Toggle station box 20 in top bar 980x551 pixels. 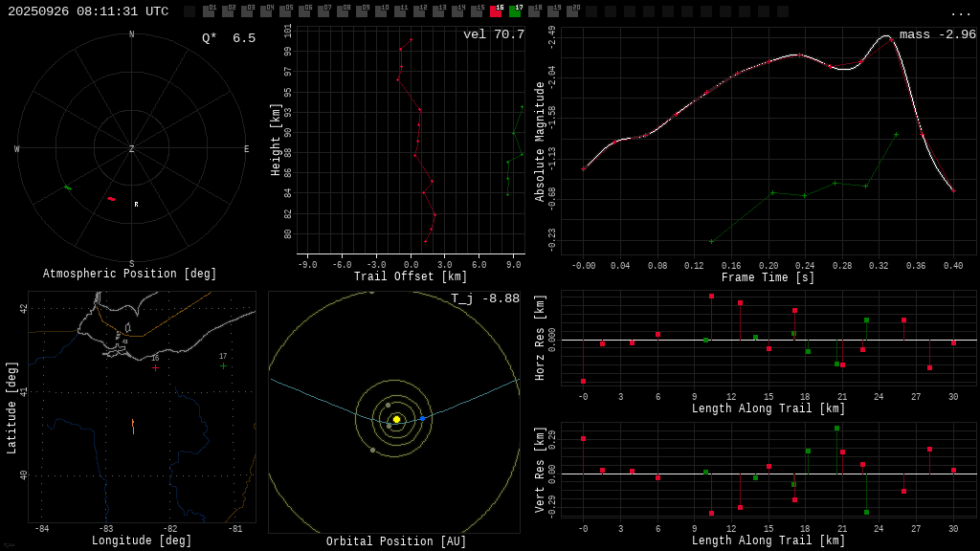coord(572,11)
